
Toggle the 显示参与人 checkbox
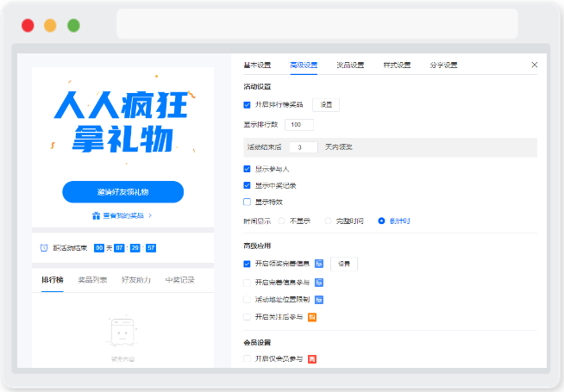tap(248, 169)
